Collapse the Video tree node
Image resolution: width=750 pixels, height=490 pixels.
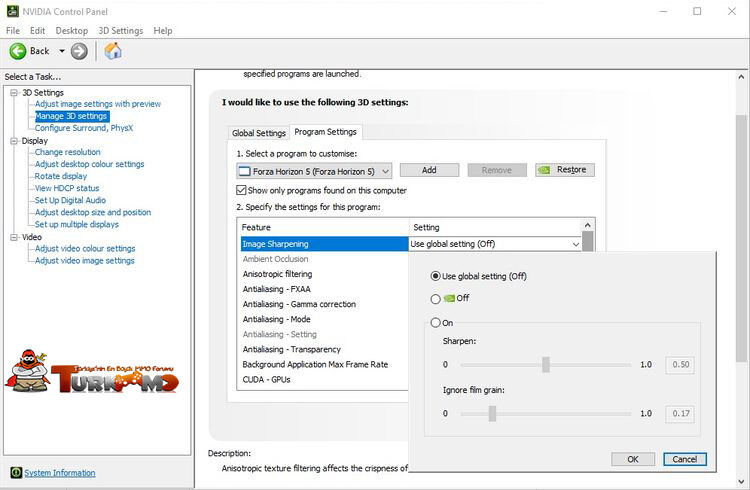click(14, 237)
